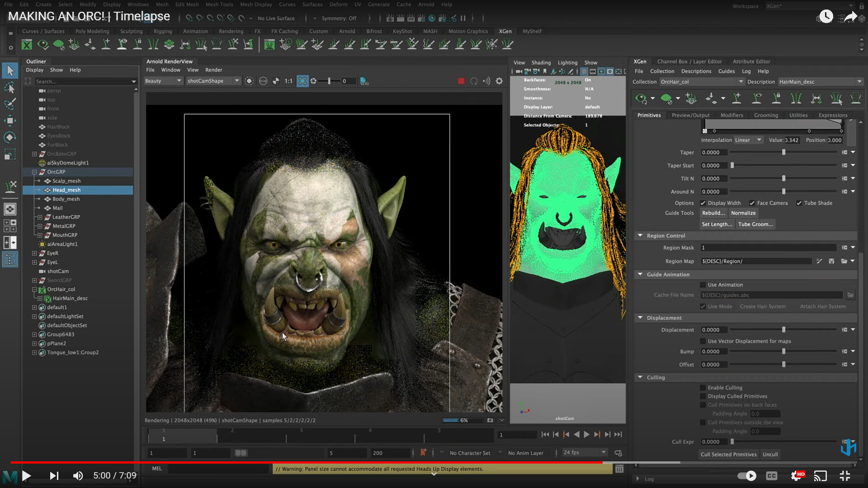The width and height of the screenshot is (868, 488).
Task: Click the 1:1 real size render icon
Action: (x=288, y=81)
